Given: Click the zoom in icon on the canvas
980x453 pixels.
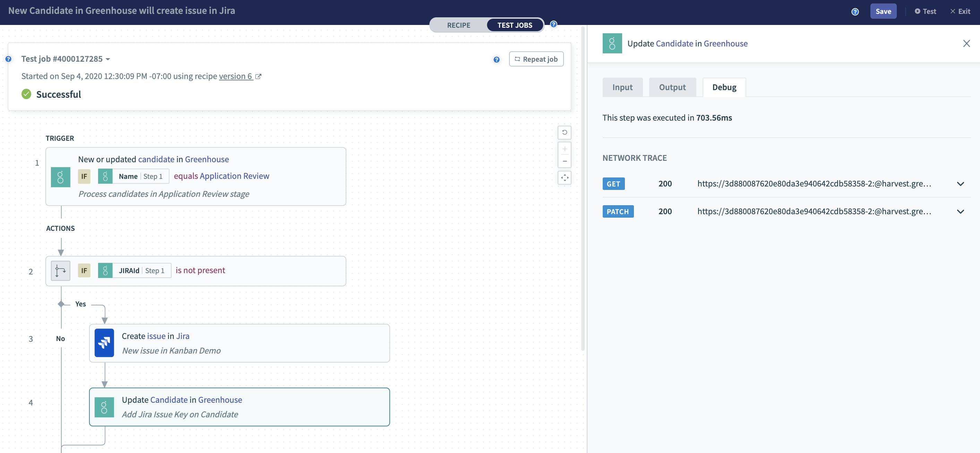Looking at the screenshot, I should 565,149.
